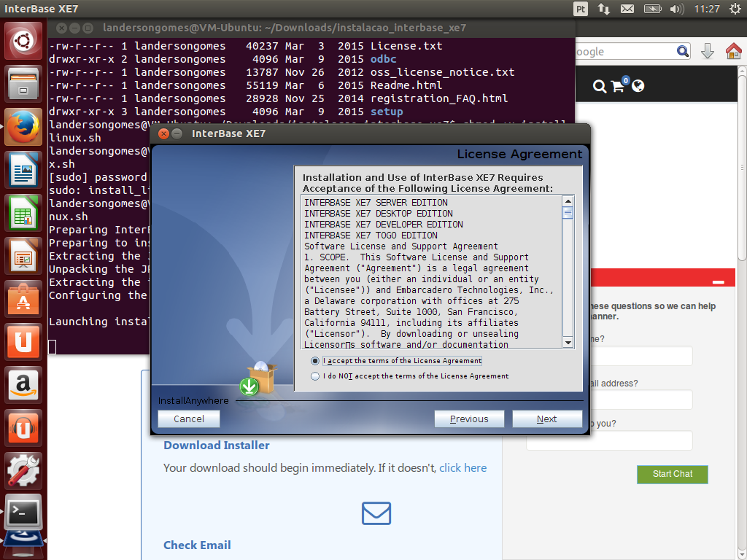Launch LibreOffice Impress from the dock
The image size is (747, 560).
coord(24,256)
